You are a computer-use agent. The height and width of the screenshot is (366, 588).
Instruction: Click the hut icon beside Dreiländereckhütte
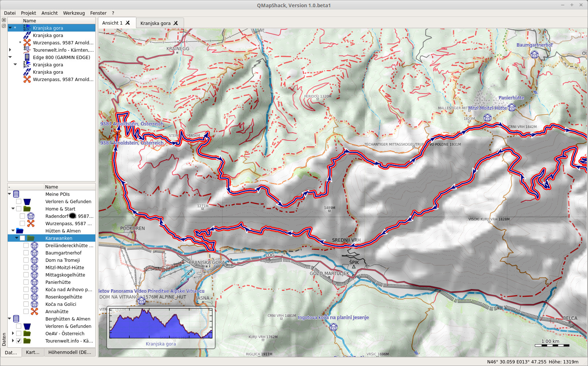coord(34,245)
